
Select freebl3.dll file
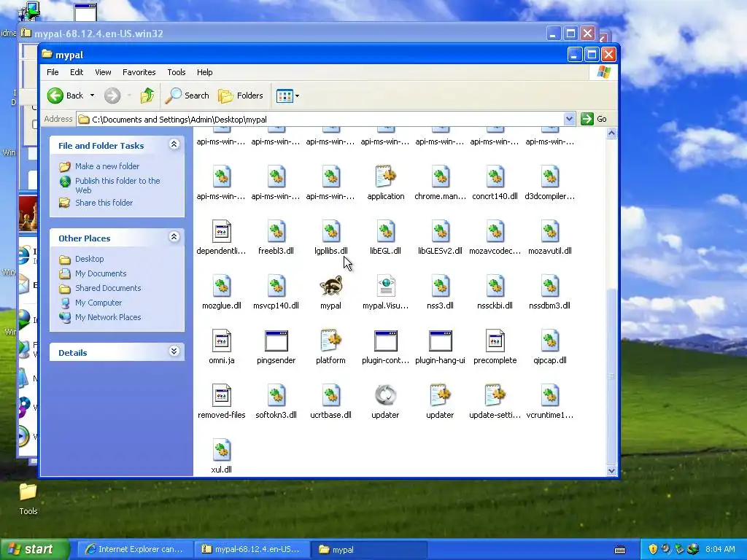[276, 231]
